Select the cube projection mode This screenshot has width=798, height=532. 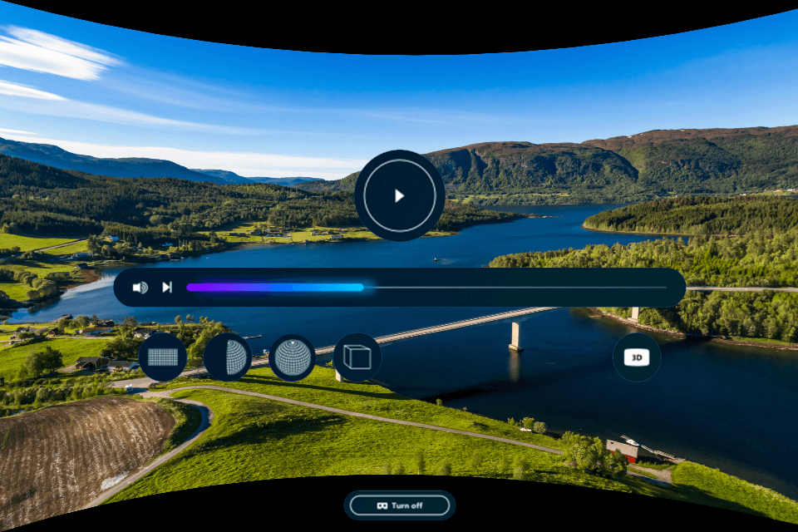click(x=357, y=357)
